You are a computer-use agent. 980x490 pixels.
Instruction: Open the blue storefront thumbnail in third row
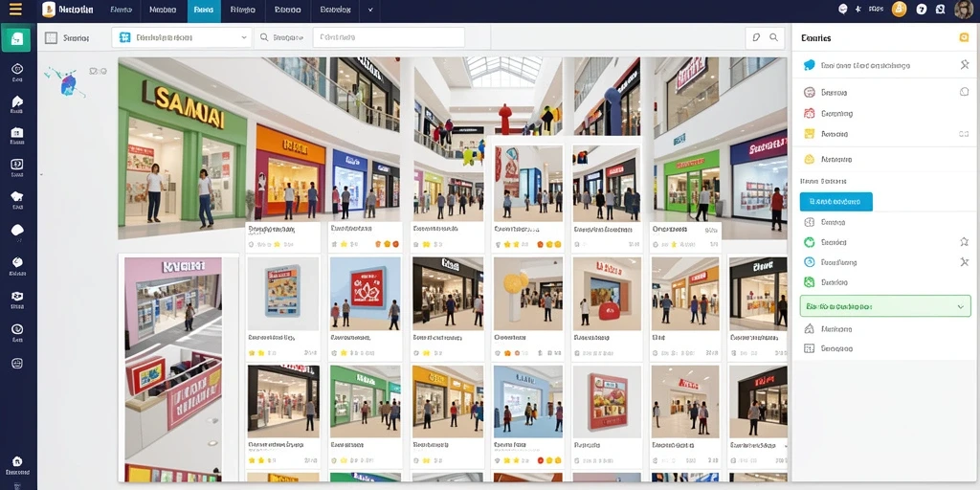click(528, 401)
